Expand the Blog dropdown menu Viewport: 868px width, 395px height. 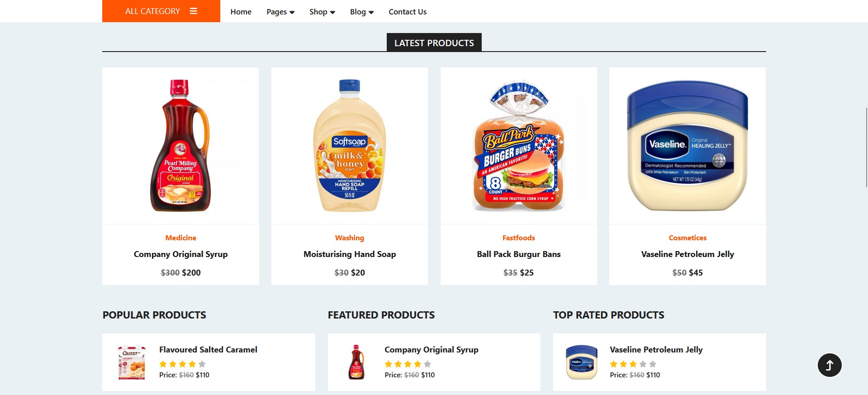point(361,12)
